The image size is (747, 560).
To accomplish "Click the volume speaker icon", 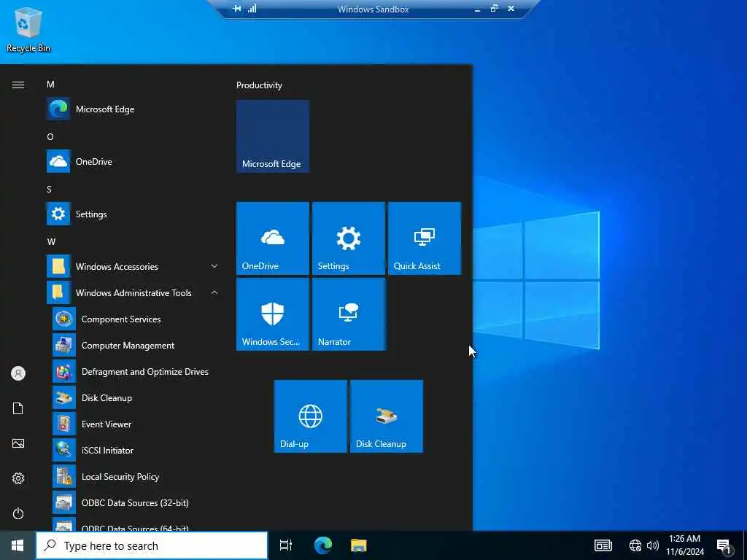I will (x=653, y=545).
